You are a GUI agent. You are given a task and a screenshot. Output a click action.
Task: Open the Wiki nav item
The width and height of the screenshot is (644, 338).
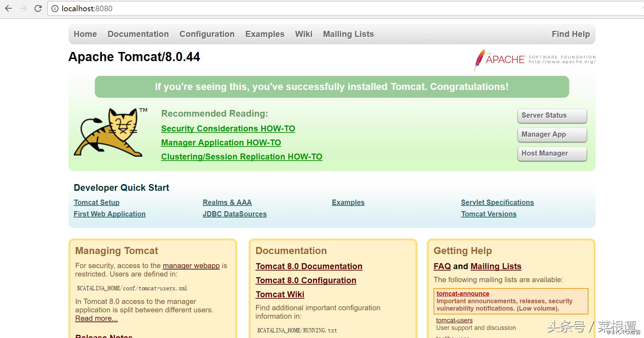pos(304,34)
